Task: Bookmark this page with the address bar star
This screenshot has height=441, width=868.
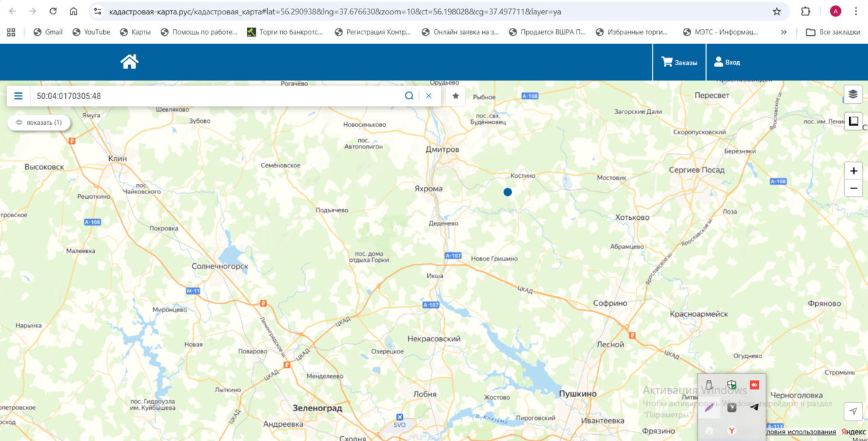Action: (x=776, y=12)
